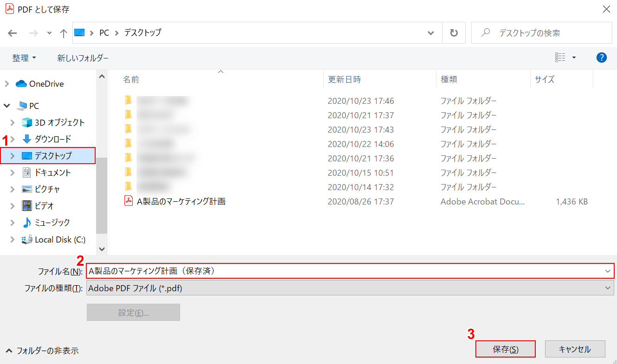This screenshot has width=617, height=364.
Task: Click PC in the address breadcrumb
Action: (104, 33)
